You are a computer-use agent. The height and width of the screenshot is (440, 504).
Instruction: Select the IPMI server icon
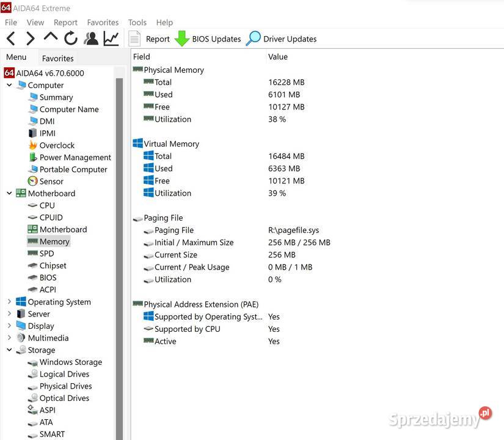[33, 133]
